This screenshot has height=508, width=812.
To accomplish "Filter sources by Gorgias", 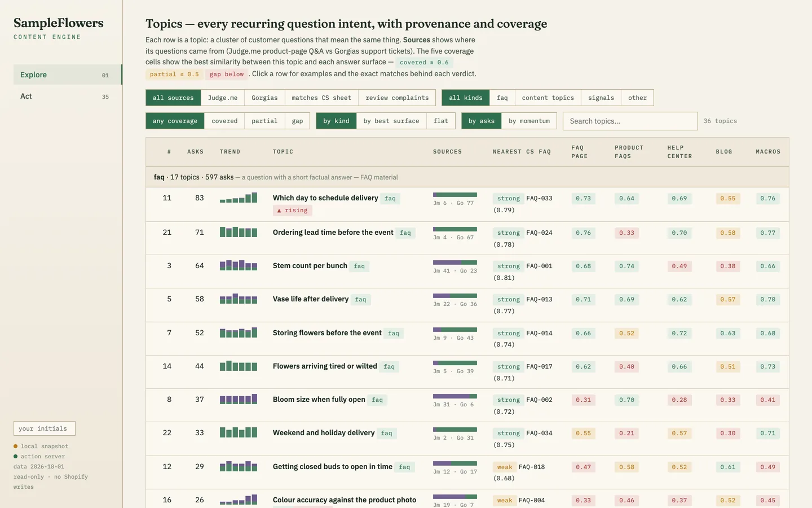I will 264,98.
